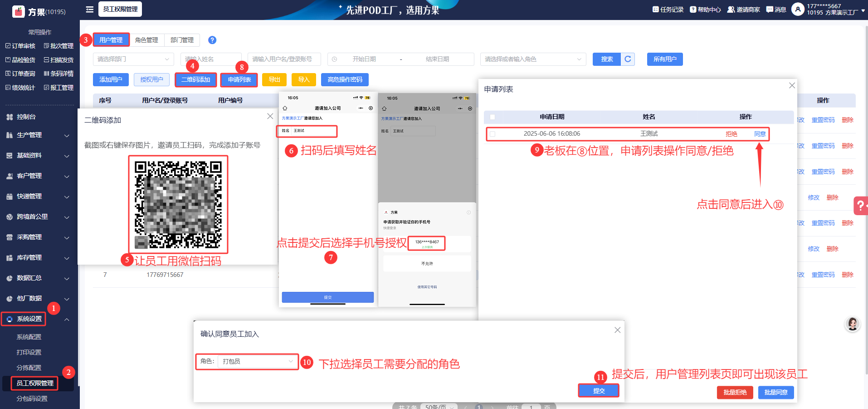
Task: Click the 添加用户 button
Action: tap(111, 79)
